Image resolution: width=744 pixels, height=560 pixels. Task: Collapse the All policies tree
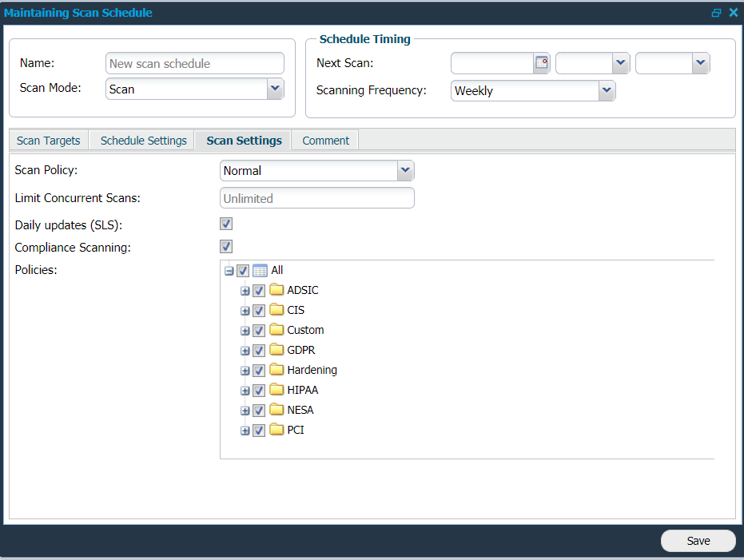pyautogui.click(x=229, y=271)
